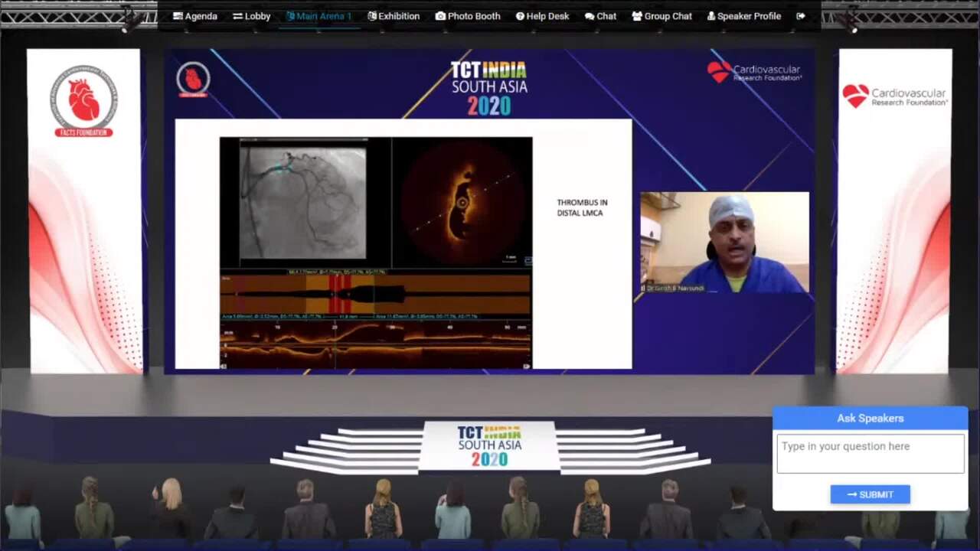This screenshot has width=980, height=551.
Task: Click the OCT longitudinal lumen profile strip
Action: 376,294
